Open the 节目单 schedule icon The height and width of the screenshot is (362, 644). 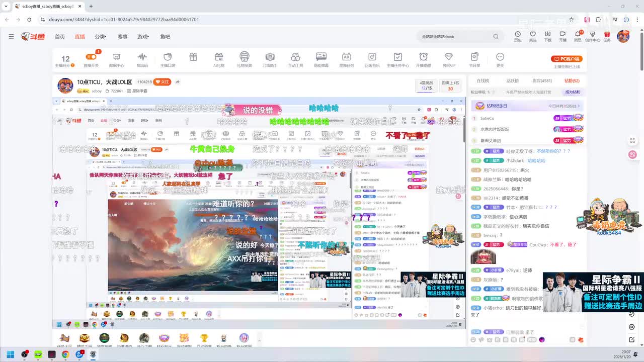tap(474, 60)
